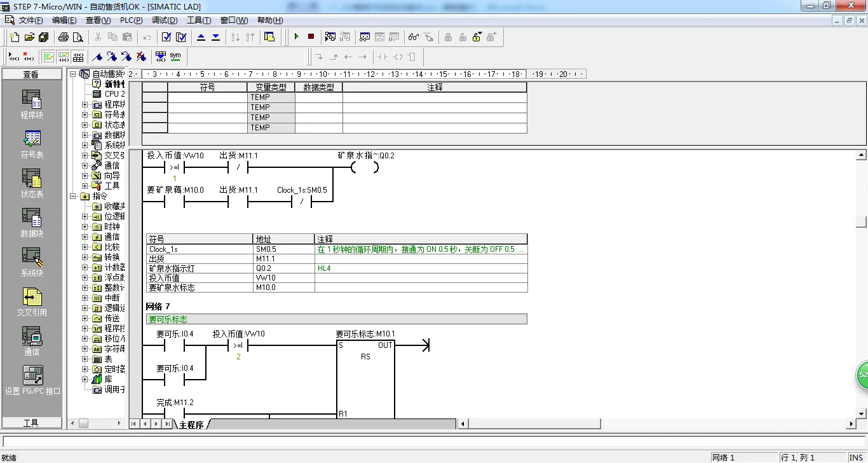The image size is (868, 463).
Task: Click the scroll-down arrow of the program editor
Action: click(x=862, y=414)
